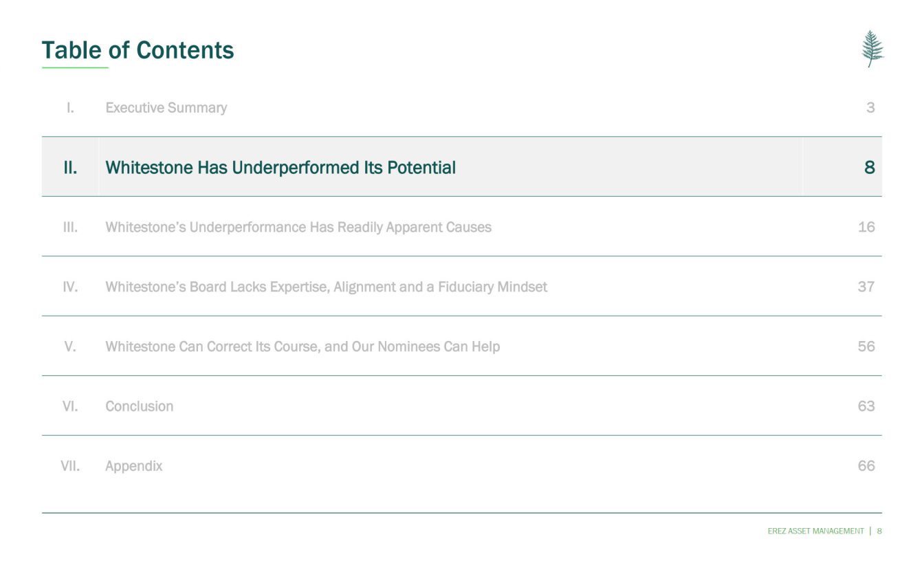Click the roman numeral II. marker
The height and width of the screenshot is (561, 924).
[69, 168]
